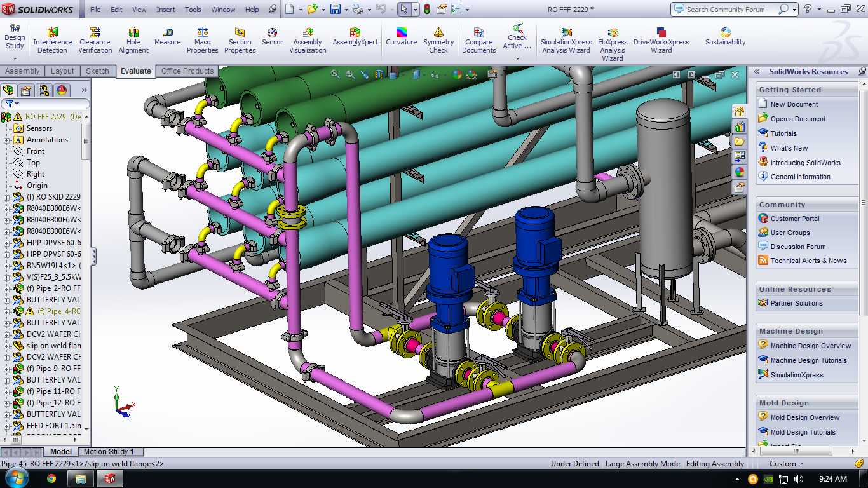Open Compare Documents
The width and height of the screenshot is (868, 488).
tap(479, 41)
